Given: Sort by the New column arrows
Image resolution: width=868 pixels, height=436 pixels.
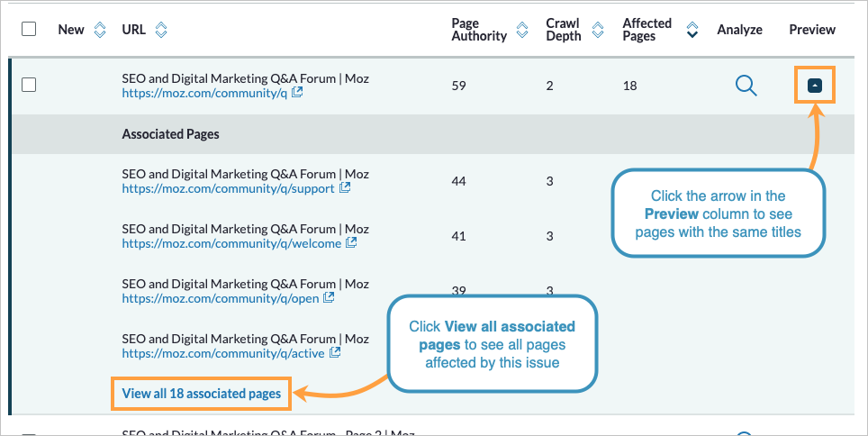Looking at the screenshot, I should click(x=99, y=30).
